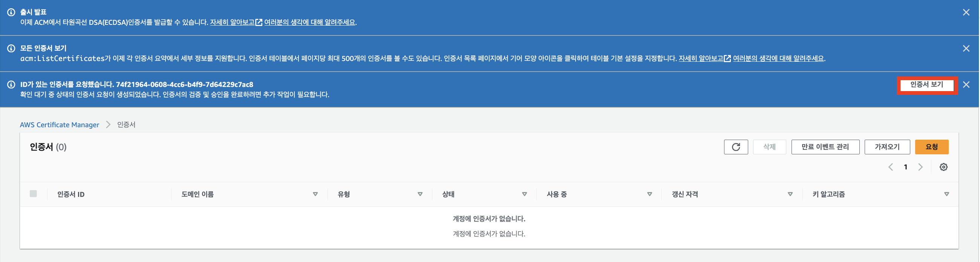Click the 삭제 button
Viewport: 980px width, 262px height.
coord(770,147)
